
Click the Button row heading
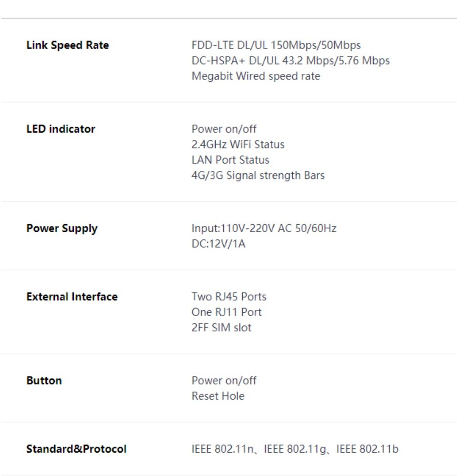[x=44, y=381]
